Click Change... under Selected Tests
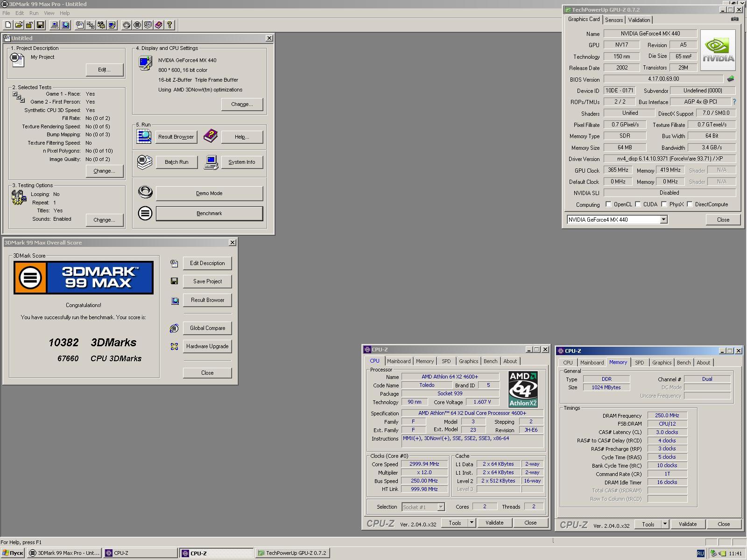The height and width of the screenshot is (560, 747). tap(105, 171)
